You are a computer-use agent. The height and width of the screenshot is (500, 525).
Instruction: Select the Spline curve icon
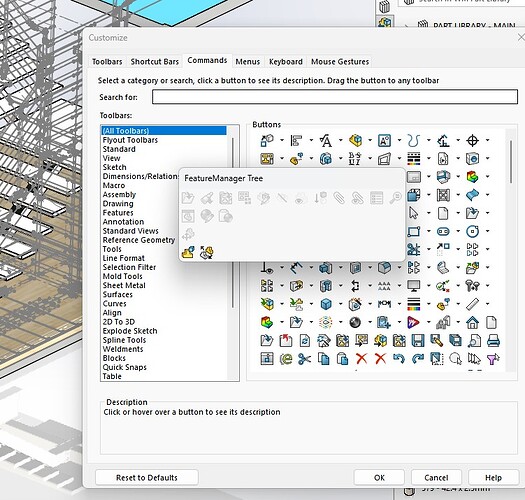pos(414,141)
